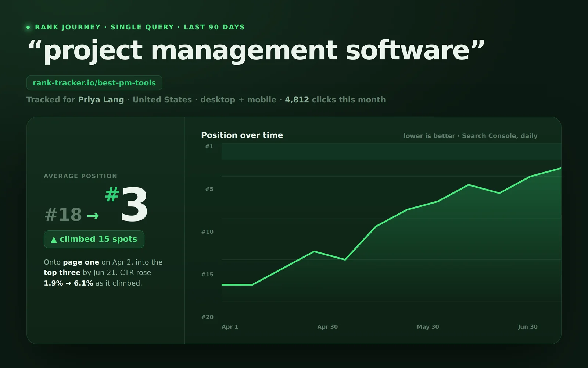
Task: Click the 'United States' tracking location text
Action: [162, 100]
